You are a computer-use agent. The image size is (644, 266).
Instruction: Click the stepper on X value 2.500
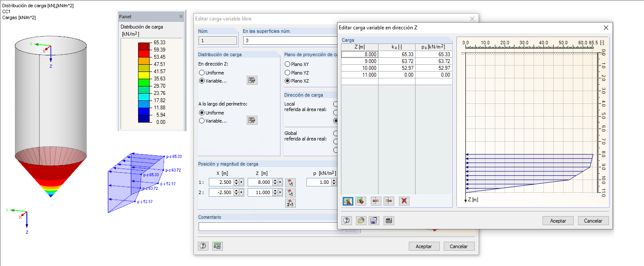click(237, 182)
